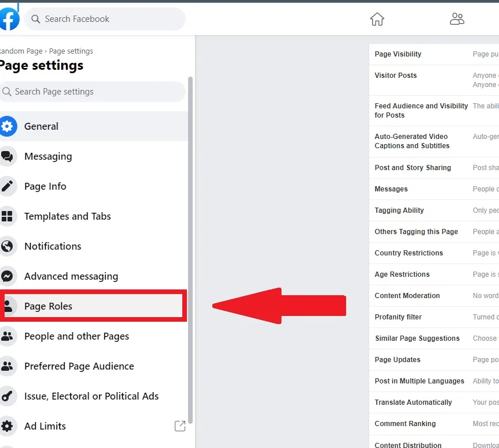Click the sidebar vertical scrollbar
Image resolution: width=499 pixels, height=448 pixels.
click(x=190, y=250)
